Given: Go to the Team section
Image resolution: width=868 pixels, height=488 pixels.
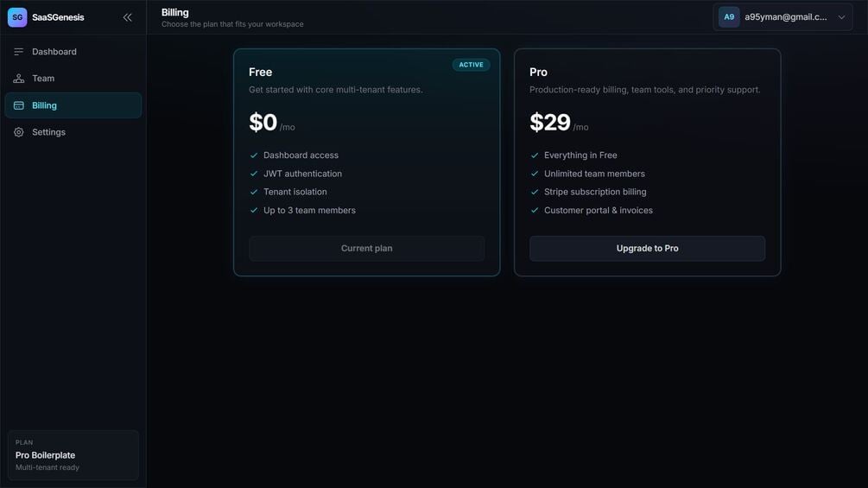Looking at the screenshot, I should pyautogui.click(x=73, y=79).
